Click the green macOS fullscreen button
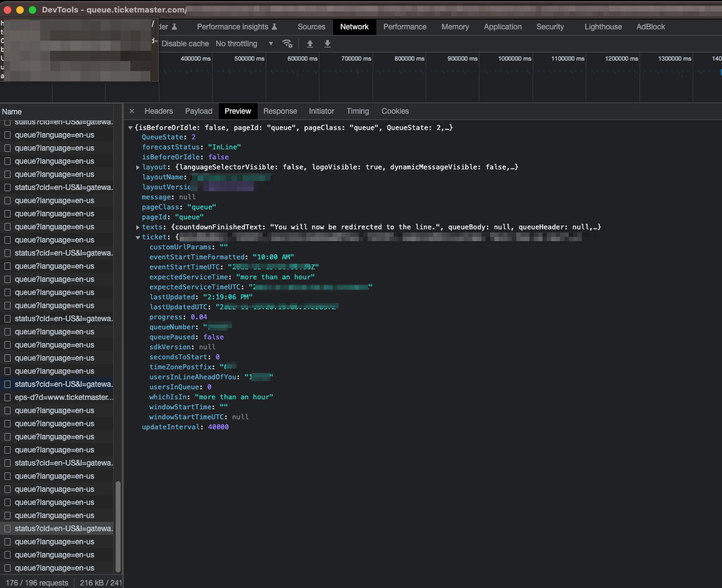The image size is (722, 588). (33, 9)
